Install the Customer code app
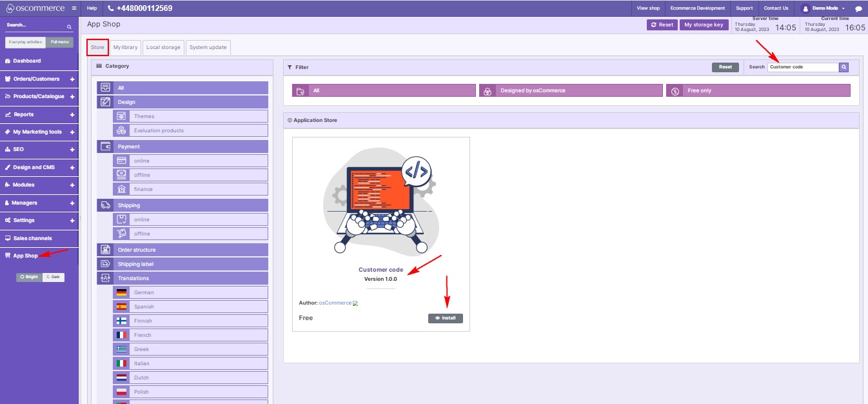The image size is (868, 404). coord(446,318)
